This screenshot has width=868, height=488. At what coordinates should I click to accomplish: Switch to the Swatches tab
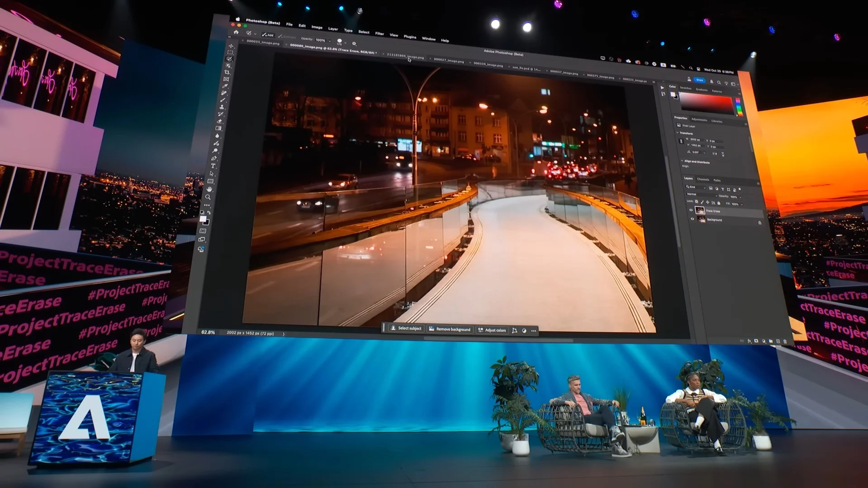pos(686,88)
